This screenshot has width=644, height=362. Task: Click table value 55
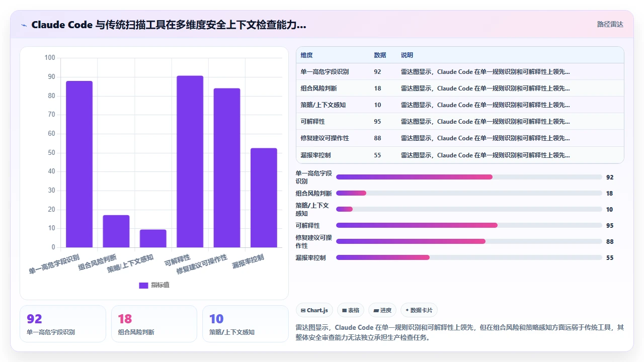[377, 155]
